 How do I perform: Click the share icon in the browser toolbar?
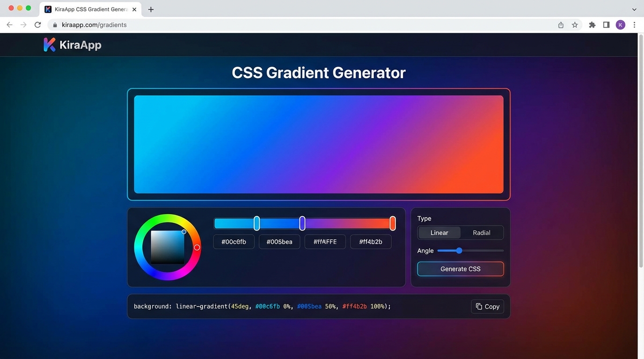560,25
